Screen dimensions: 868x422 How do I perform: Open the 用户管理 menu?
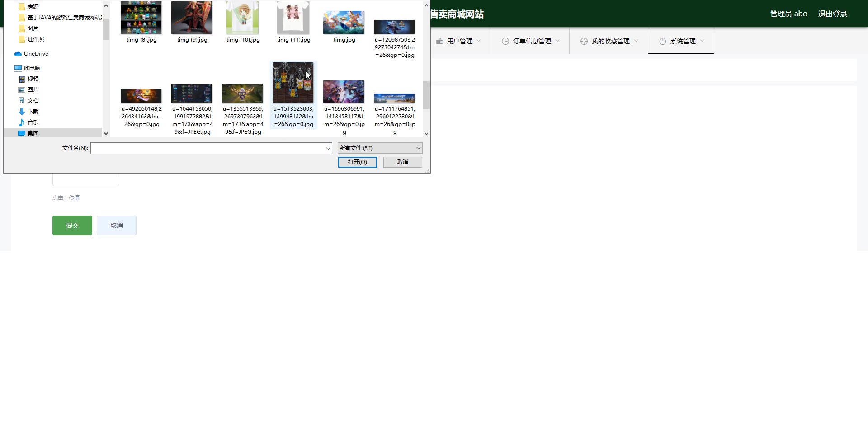tap(458, 41)
